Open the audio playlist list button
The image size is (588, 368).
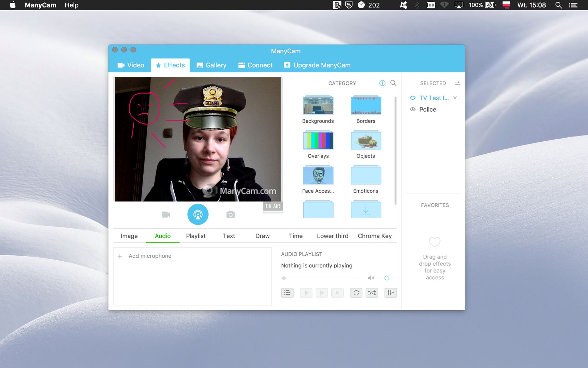tap(287, 293)
